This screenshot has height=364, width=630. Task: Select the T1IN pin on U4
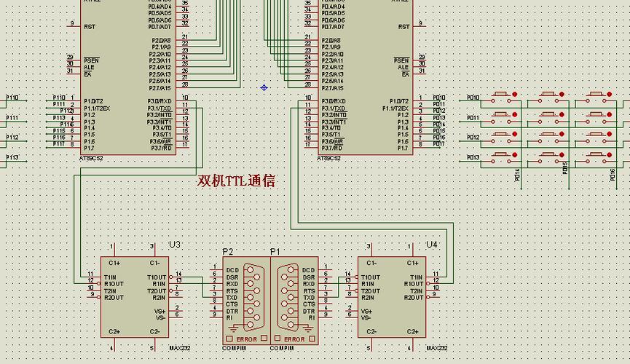(x=417, y=277)
